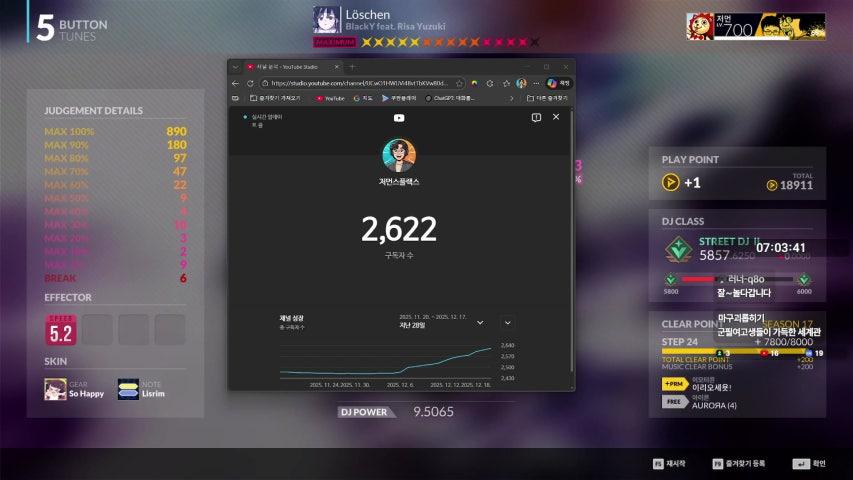
Task: Open the tab list dropdown in browser
Action: point(236,66)
